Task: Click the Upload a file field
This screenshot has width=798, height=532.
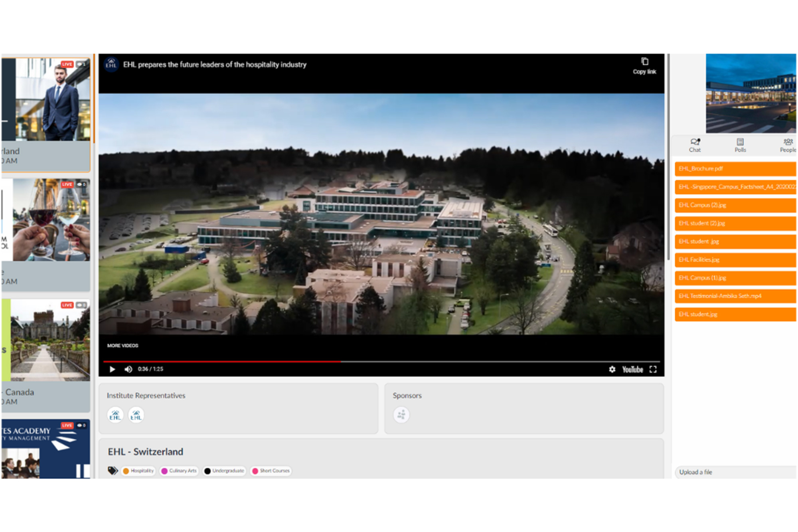Action: click(735, 472)
